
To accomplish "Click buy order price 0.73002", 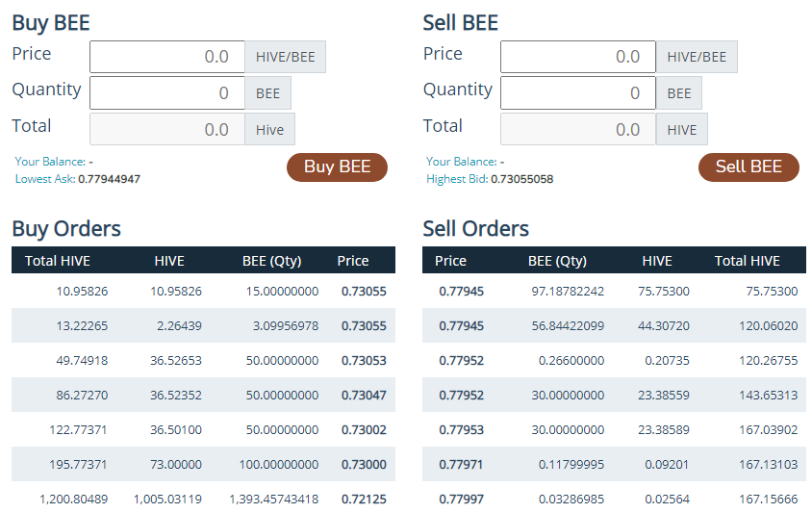I will pyautogui.click(x=364, y=430).
